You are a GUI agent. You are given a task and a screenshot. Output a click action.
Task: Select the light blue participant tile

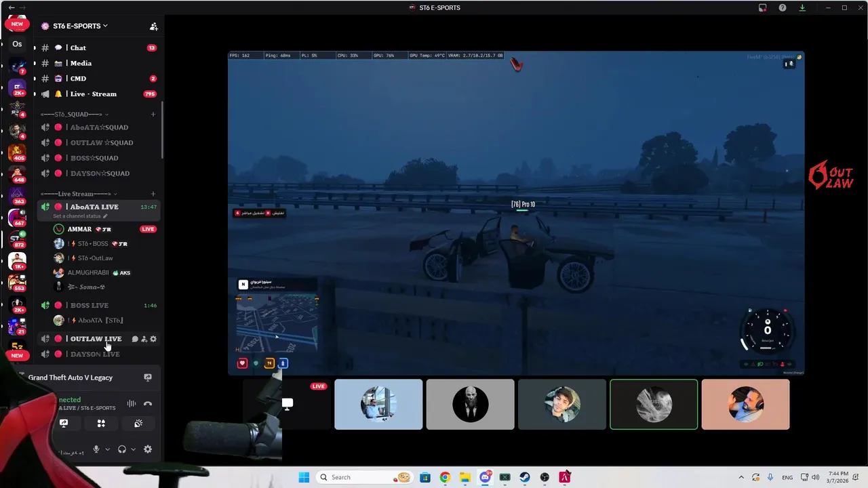(378, 405)
